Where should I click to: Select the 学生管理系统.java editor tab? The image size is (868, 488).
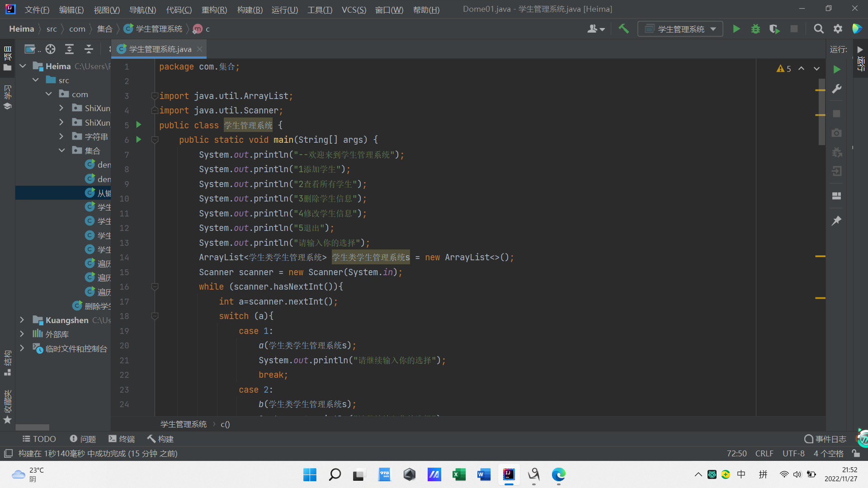point(160,49)
